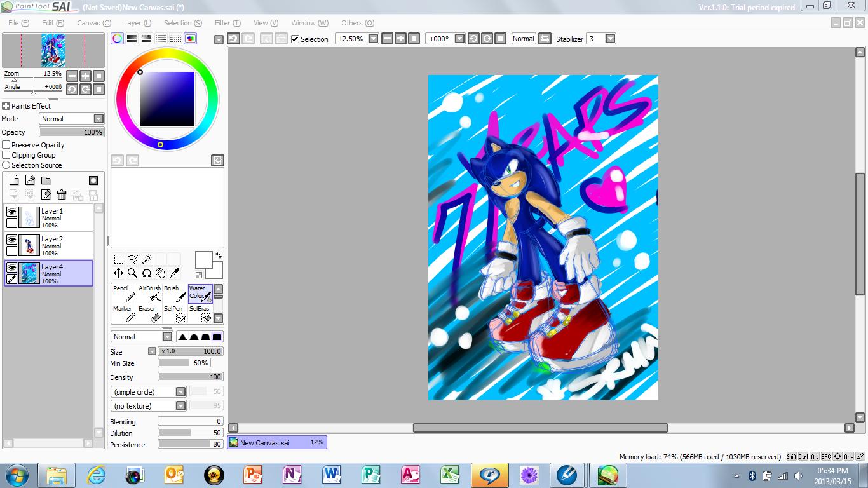
Task: Swap foreground and background colors
Action: 218,255
